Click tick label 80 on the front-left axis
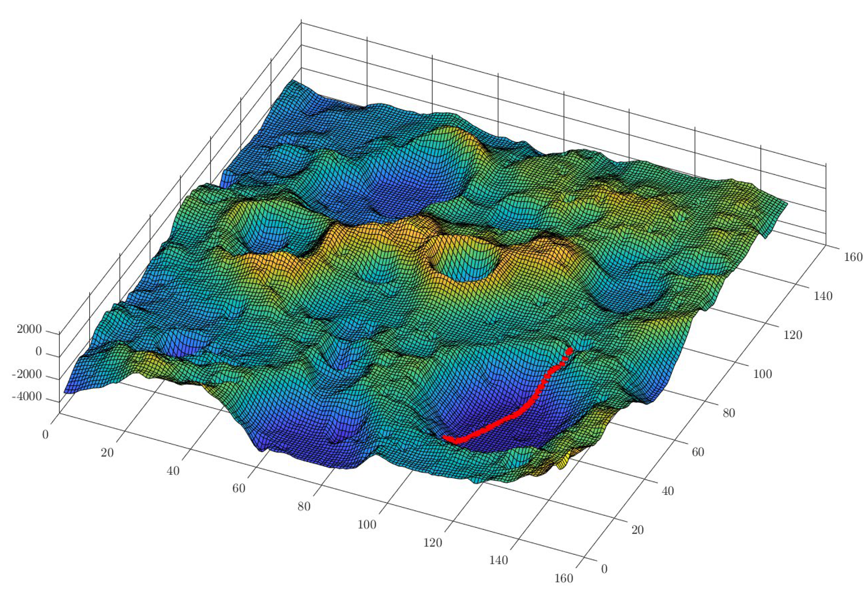 point(304,506)
